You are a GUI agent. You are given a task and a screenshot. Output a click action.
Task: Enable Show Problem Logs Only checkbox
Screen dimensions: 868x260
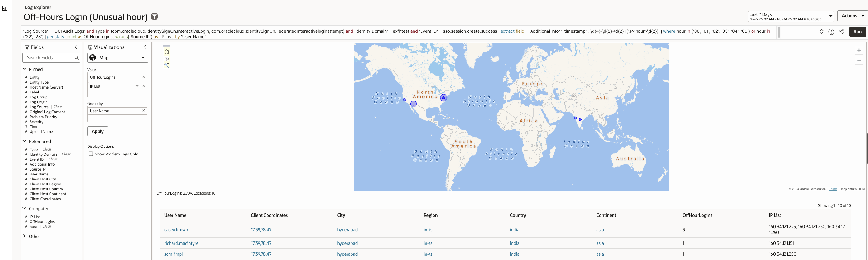pos(91,154)
